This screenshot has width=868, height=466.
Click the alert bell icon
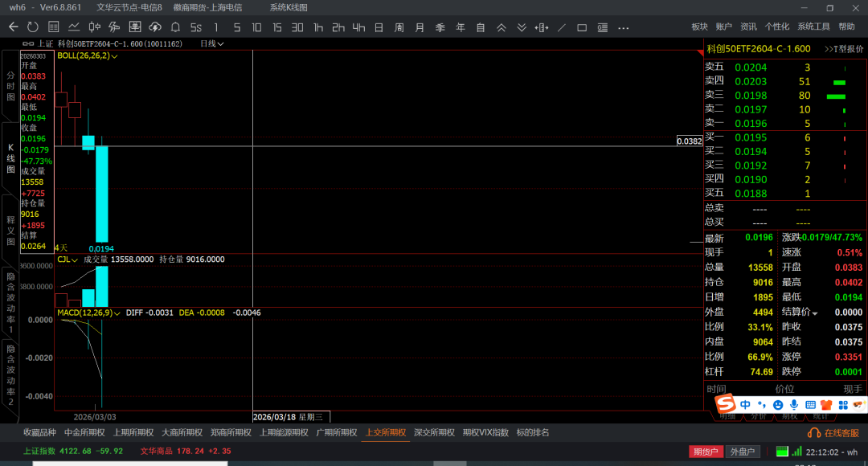175,27
